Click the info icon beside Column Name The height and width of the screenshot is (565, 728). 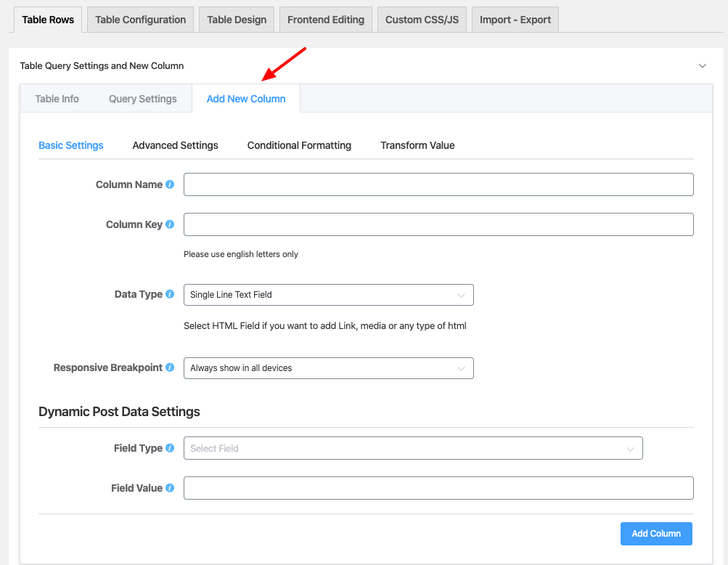pos(170,184)
